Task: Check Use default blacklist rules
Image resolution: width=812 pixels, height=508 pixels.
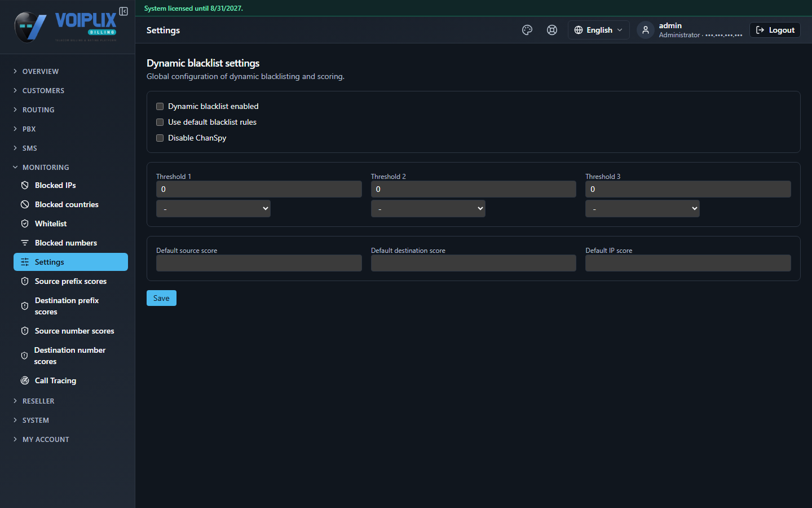Action: [160, 122]
